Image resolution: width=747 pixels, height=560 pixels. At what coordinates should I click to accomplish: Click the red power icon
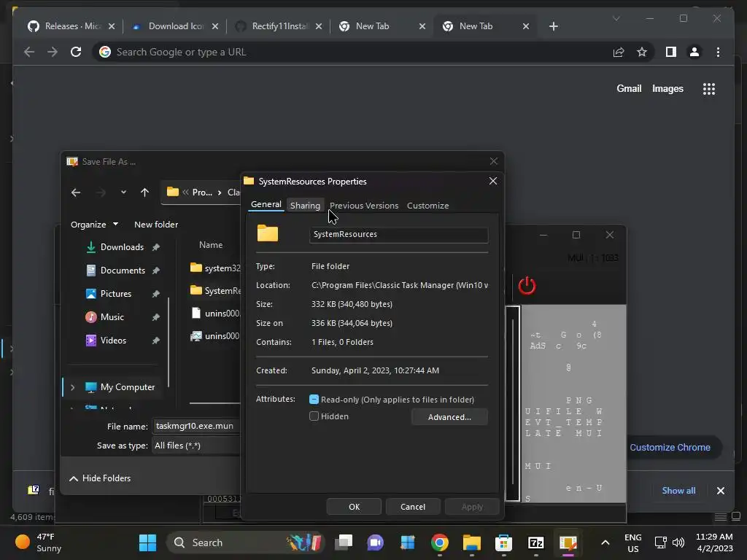[527, 285]
